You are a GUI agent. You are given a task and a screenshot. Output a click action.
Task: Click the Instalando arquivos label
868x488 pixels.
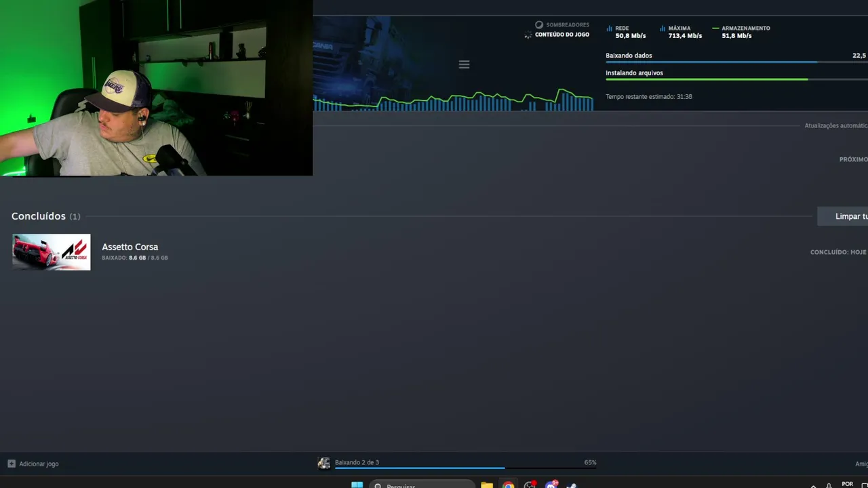click(x=634, y=73)
